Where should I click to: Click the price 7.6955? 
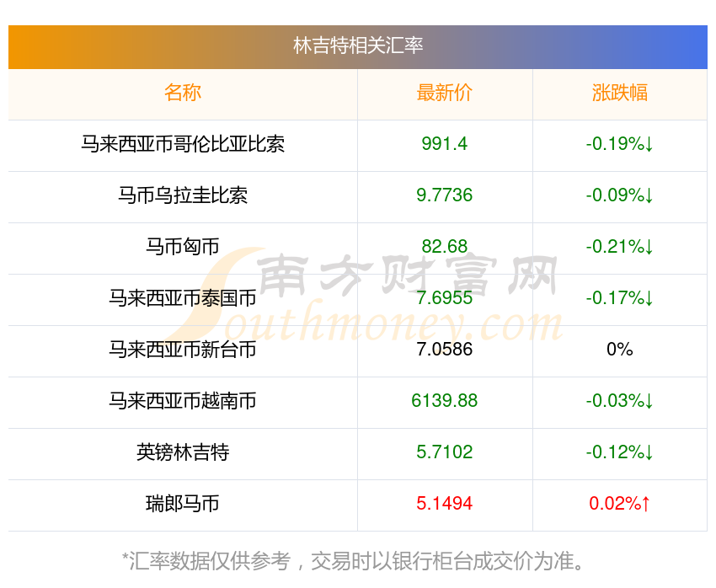(x=444, y=298)
